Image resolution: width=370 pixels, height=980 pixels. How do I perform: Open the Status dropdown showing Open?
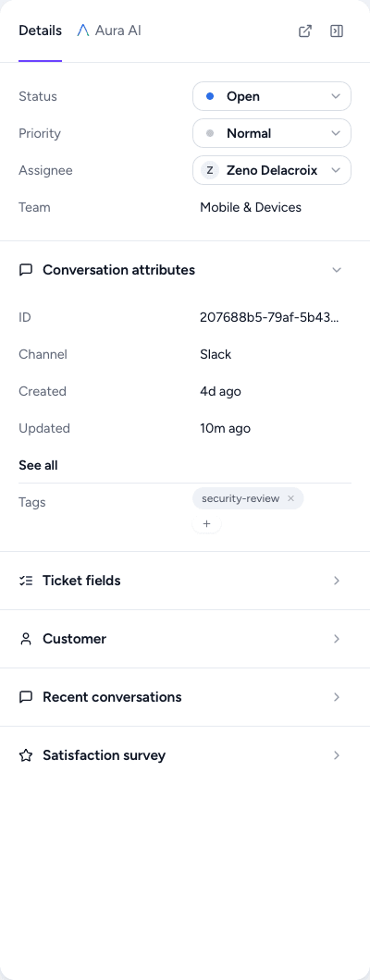[272, 96]
